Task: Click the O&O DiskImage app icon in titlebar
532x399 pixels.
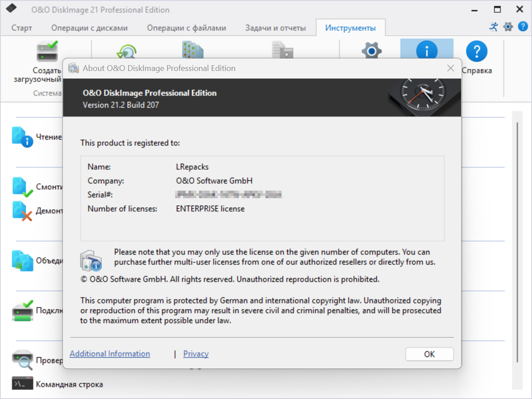Action: (x=12, y=8)
